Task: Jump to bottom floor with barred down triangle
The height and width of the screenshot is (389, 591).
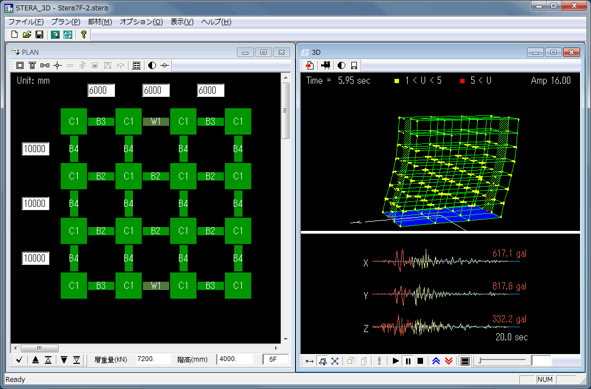Action: coord(77,360)
